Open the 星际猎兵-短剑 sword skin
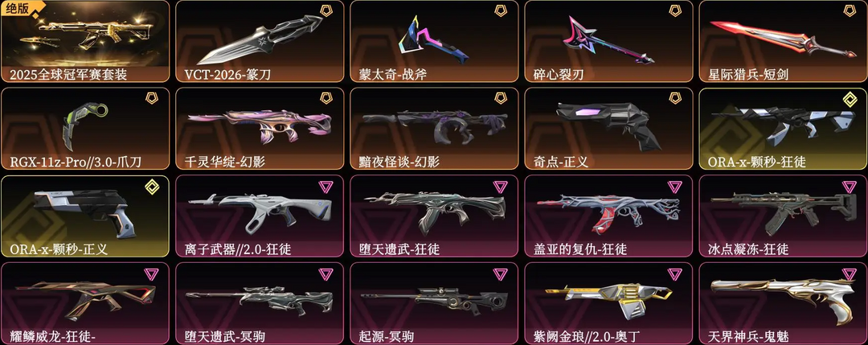This screenshot has width=868, height=345. pos(783,42)
